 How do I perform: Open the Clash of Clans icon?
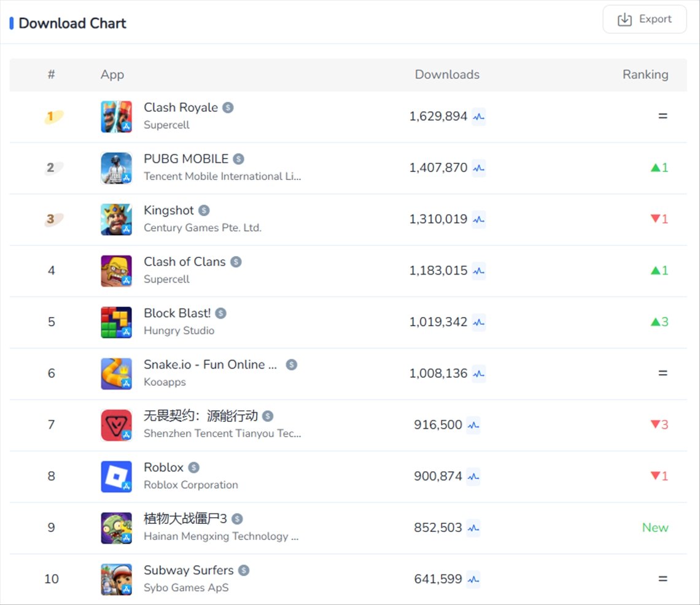coord(116,271)
